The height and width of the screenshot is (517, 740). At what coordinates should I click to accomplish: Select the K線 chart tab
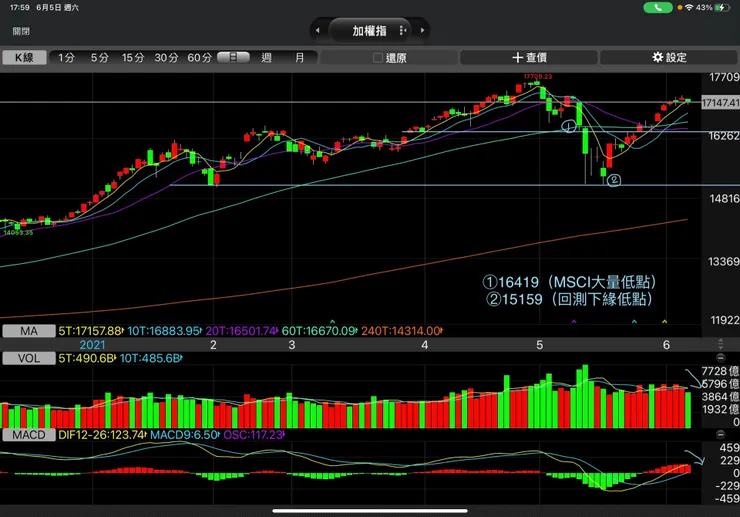[x=25, y=58]
